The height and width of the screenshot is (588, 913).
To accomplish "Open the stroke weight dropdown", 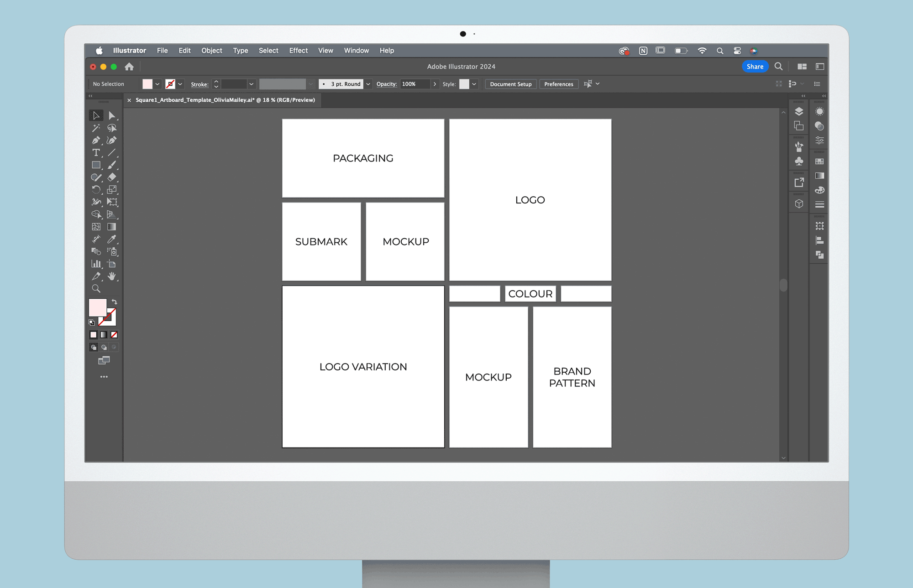I will (x=251, y=84).
